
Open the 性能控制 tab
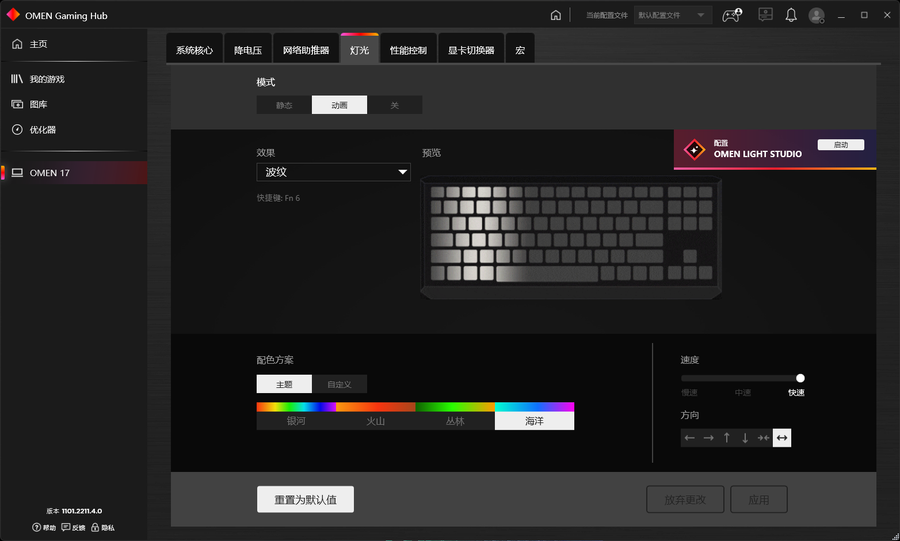click(408, 50)
